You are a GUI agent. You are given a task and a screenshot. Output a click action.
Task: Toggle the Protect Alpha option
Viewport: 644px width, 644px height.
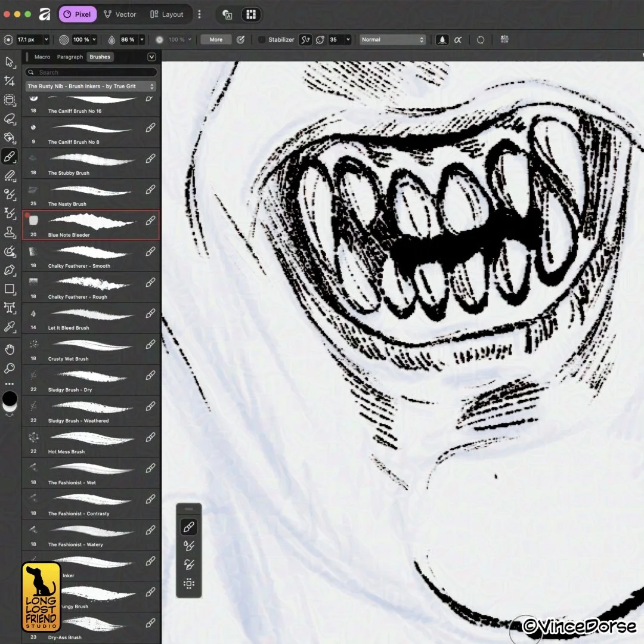[x=458, y=40]
